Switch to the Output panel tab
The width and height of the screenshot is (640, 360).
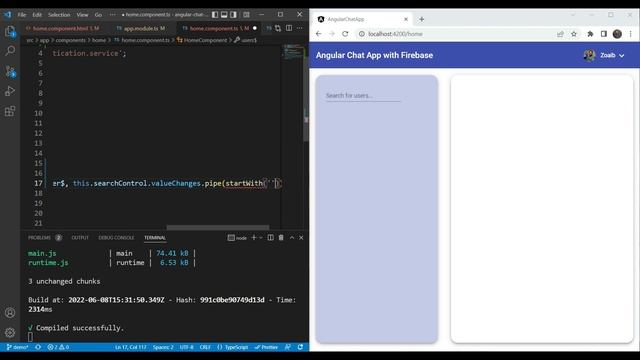(80, 238)
